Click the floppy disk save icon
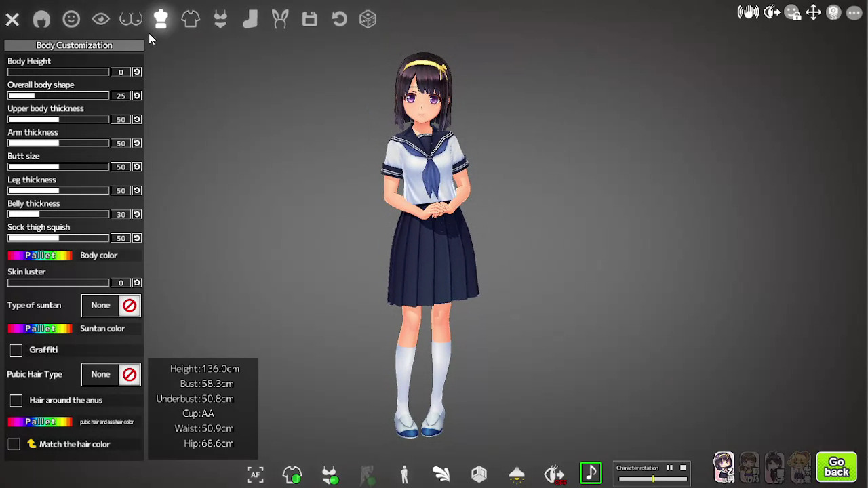Screen dimensions: 868x488 (x=310, y=19)
